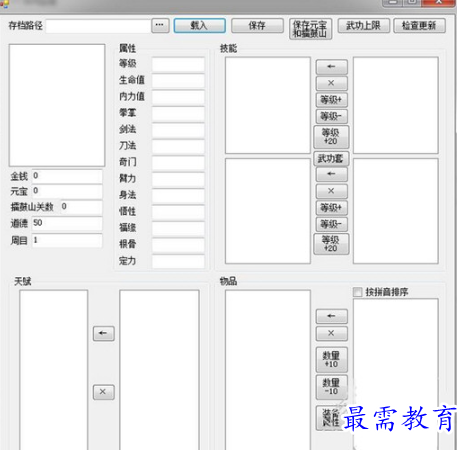Click the lower 等级+ button
The image size is (465, 450).
point(331,208)
